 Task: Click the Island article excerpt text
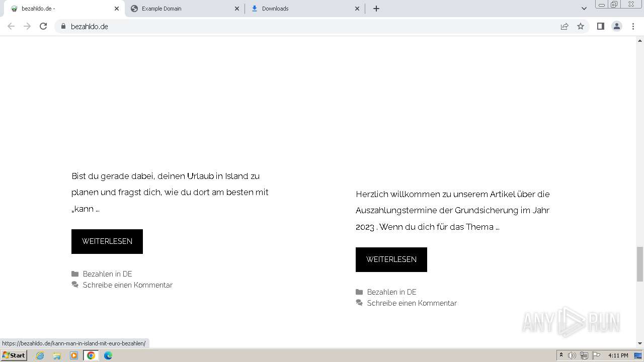pyautogui.click(x=170, y=192)
